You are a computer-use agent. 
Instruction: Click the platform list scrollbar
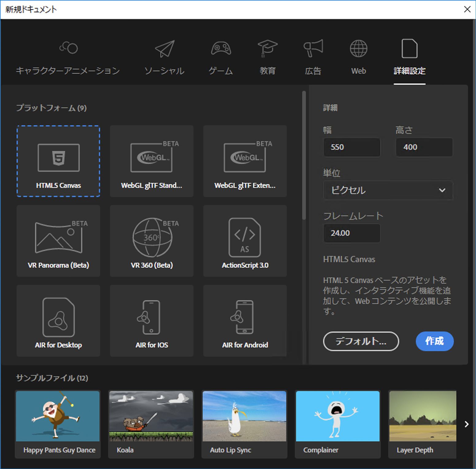[x=304, y=155]
